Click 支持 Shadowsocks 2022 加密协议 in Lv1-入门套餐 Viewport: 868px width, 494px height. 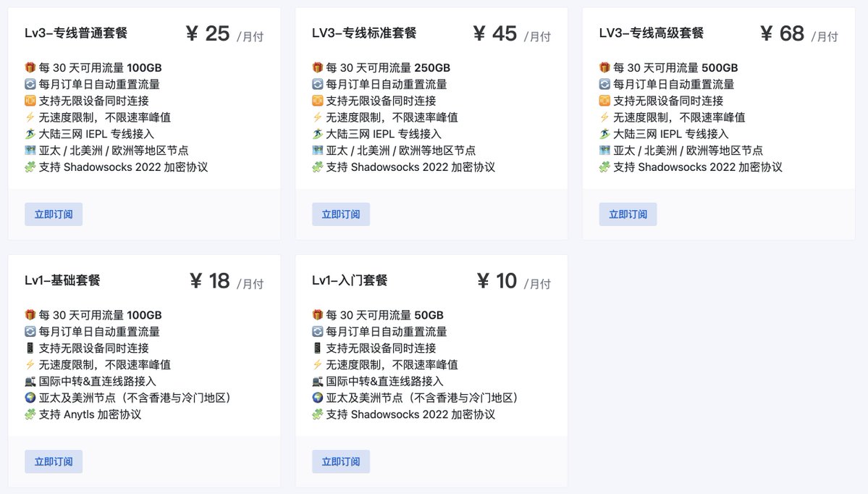point(410,414)
